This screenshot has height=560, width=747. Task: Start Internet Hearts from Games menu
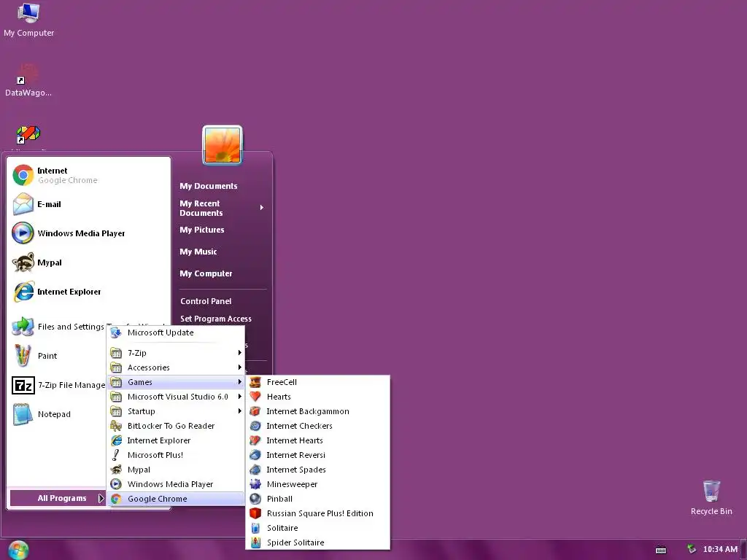point(318,440)
